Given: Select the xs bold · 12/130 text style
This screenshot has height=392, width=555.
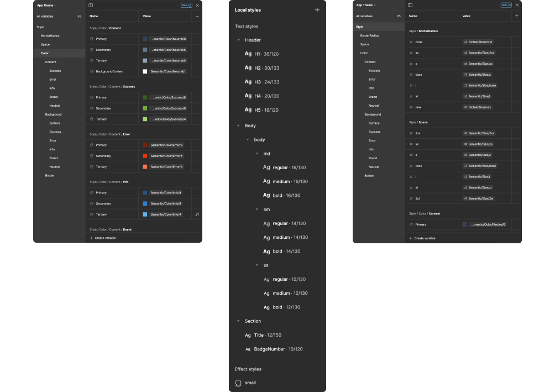Looking at the screenshot, I should [286, 307].
